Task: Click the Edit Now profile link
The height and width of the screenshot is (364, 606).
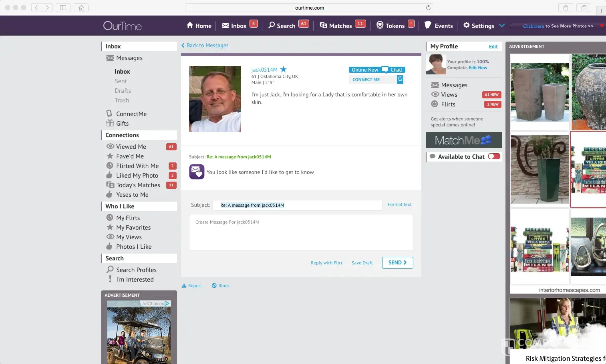Action: point(478,68)
